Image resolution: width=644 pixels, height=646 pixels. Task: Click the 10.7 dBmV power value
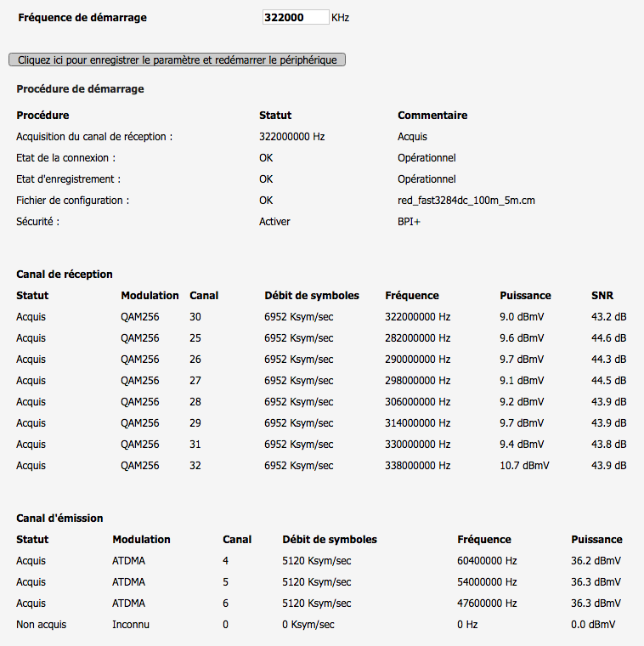pos(524,466)
